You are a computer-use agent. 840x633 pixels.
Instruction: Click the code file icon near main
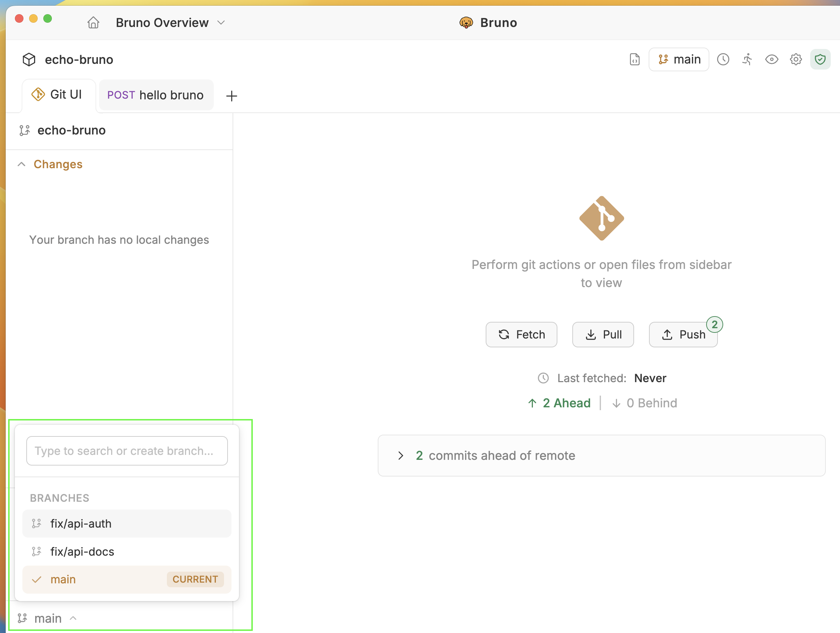point(634,60)
